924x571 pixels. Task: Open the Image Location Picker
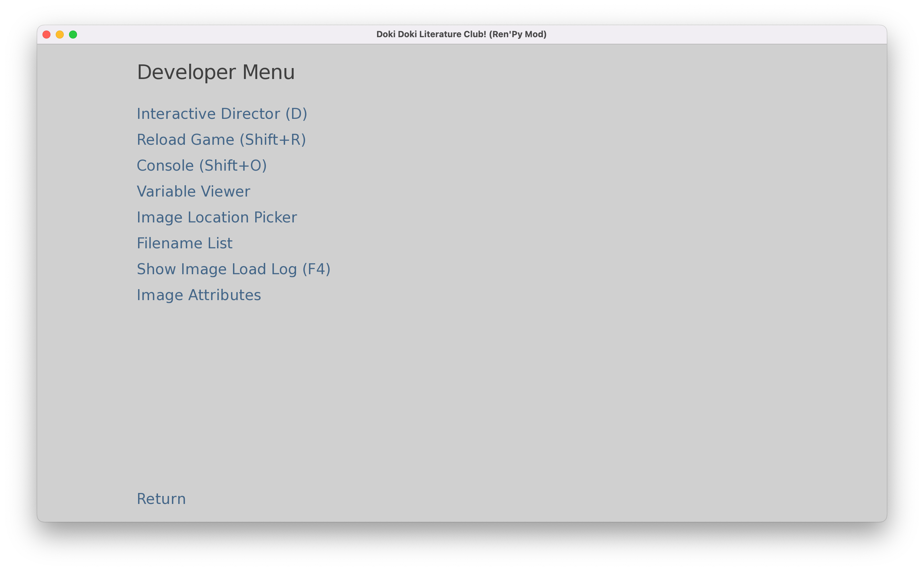[216, 216]
